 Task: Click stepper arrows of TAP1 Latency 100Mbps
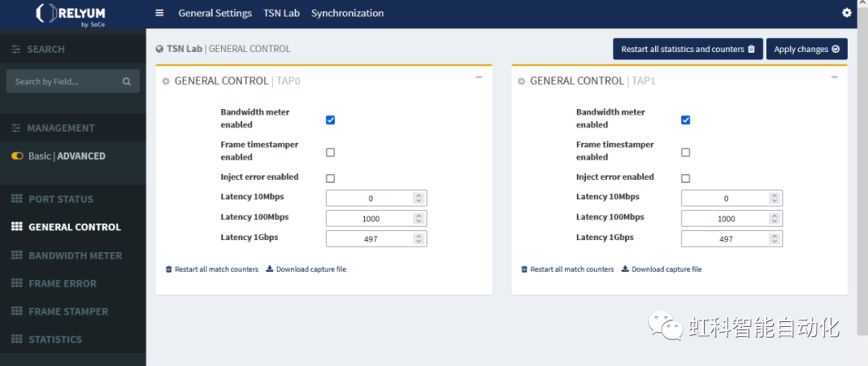tap(775, 218)
